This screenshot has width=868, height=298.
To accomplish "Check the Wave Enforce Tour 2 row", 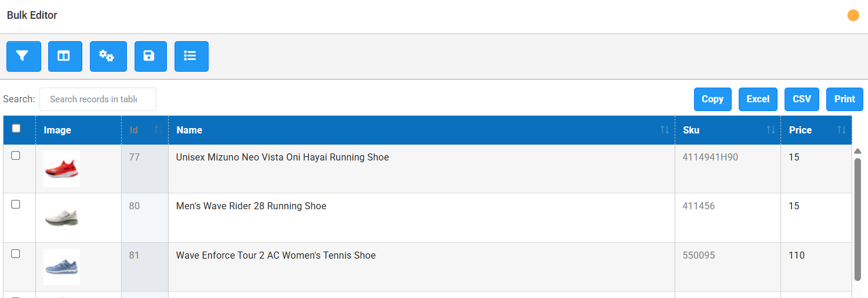I will (16, 254).
